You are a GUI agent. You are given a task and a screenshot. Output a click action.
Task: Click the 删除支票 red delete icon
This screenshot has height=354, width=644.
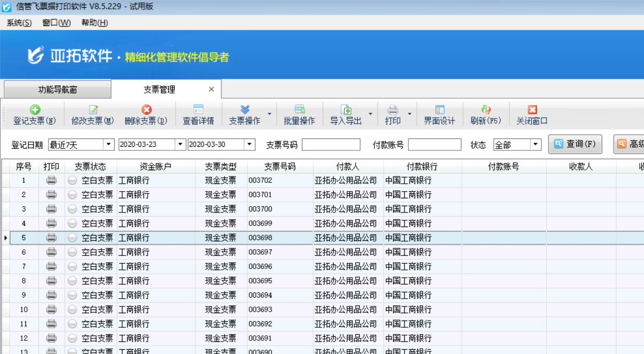pyautogui.click(x=147, y=110)
